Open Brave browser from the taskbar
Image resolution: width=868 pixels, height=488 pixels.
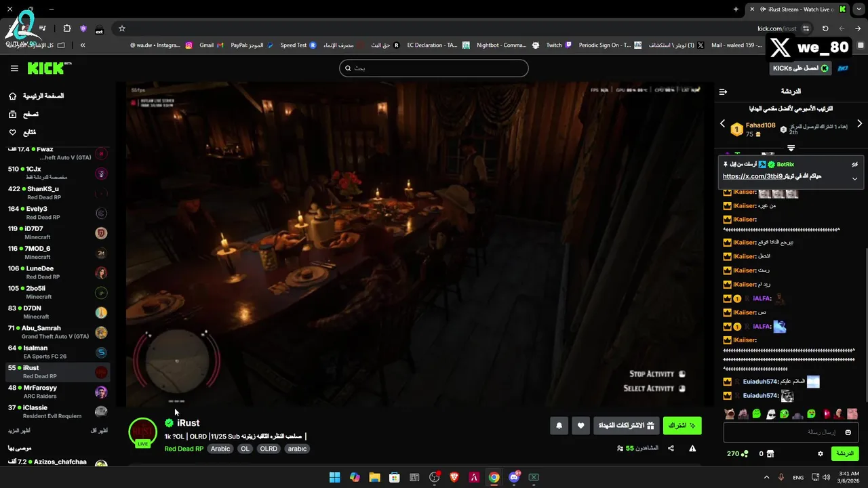(454, 477)
